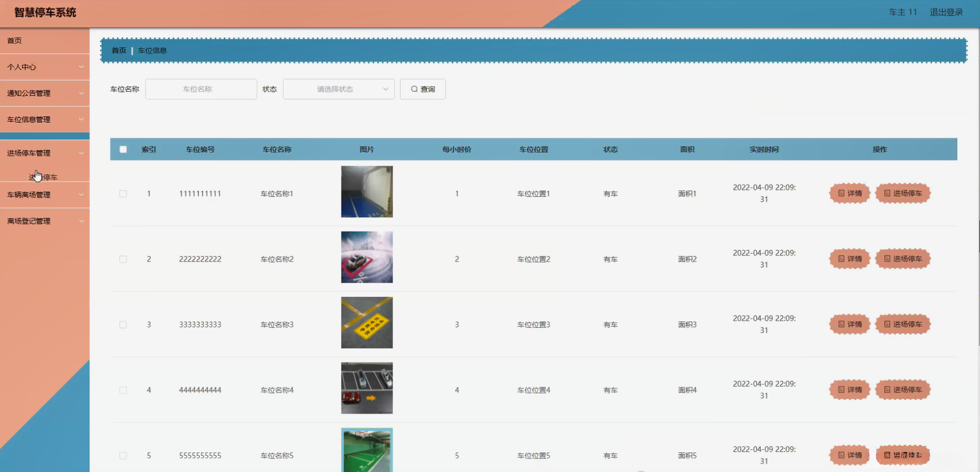Screen dimensions: 980x472
Task: Click the 车位名称 column header
Action: click(277, 149)
